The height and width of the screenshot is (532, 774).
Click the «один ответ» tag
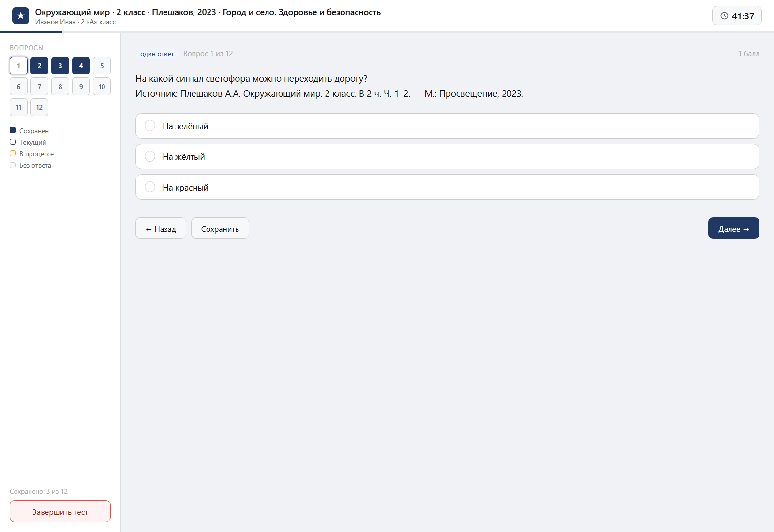point(157,54)
